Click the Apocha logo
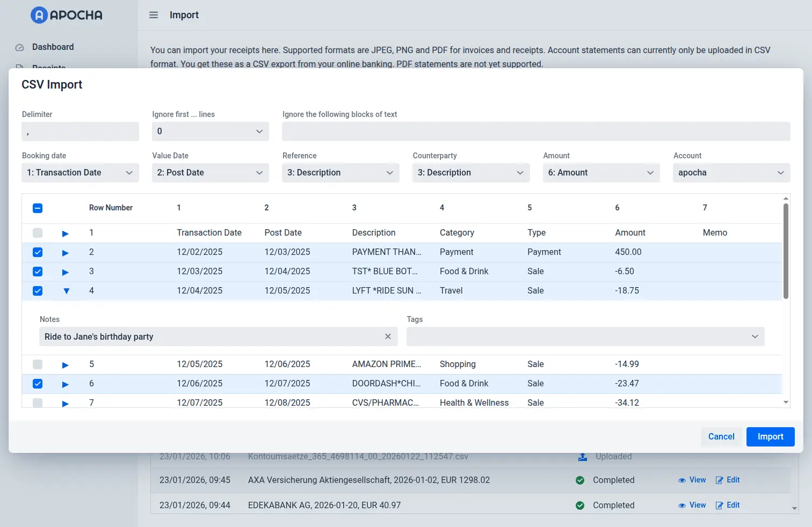 66,15
